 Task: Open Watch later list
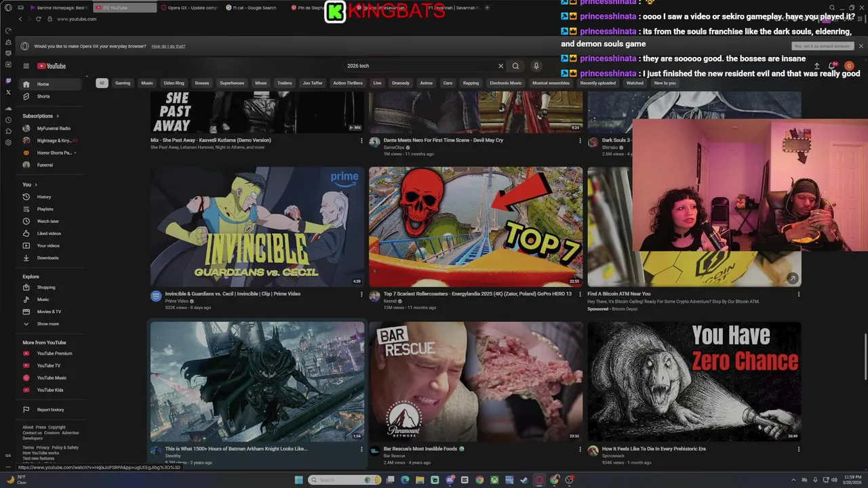point(51,221)
